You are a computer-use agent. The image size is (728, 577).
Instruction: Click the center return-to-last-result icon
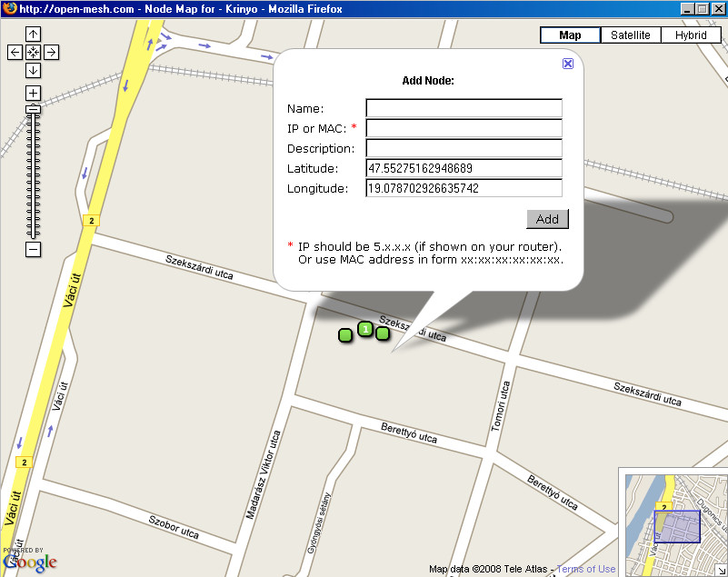point(33,52)
